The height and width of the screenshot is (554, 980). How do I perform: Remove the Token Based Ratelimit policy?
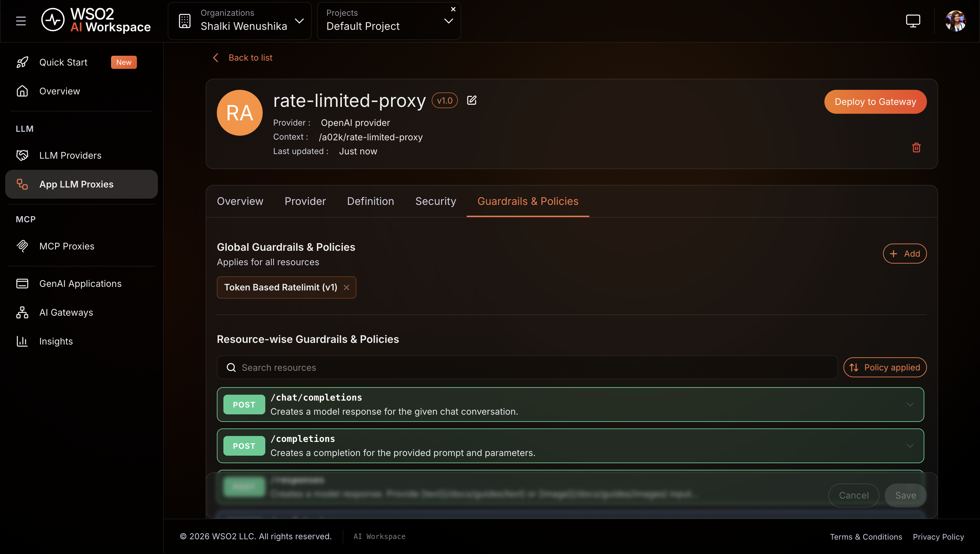click(346, 287)
